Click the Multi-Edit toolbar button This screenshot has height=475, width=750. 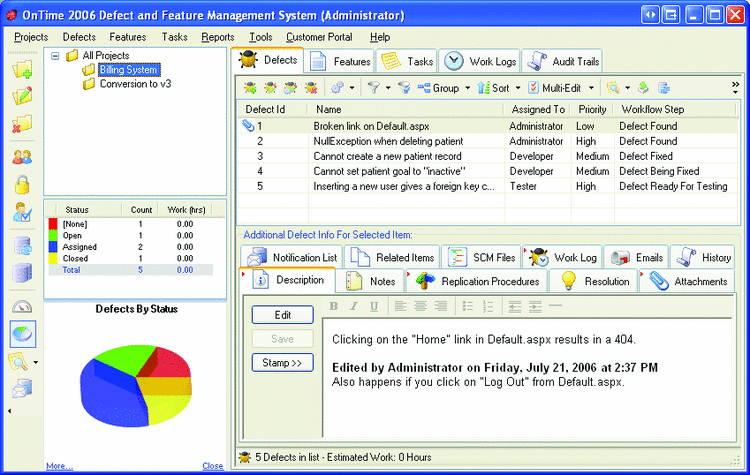pyautogui.click(x=554, y=88)
